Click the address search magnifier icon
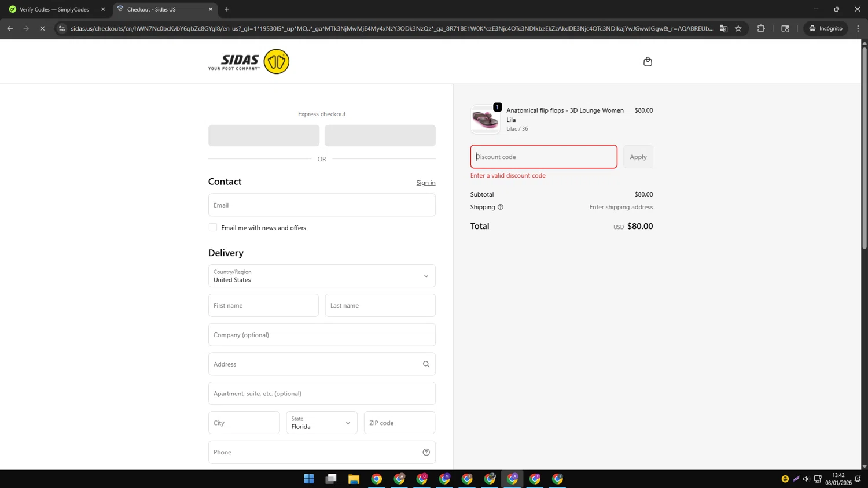868x488 pixels. tap(426, 364)
